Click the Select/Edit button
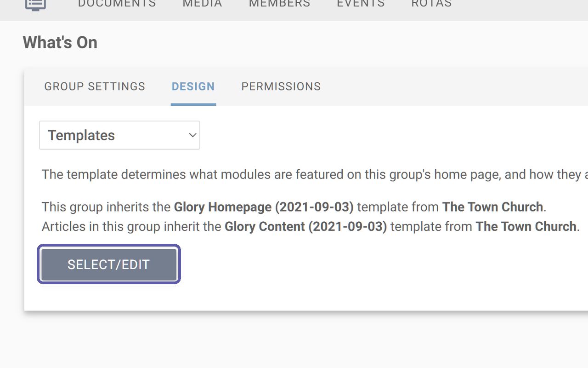This screenshot has width=588, height=368. click(109, 264)
